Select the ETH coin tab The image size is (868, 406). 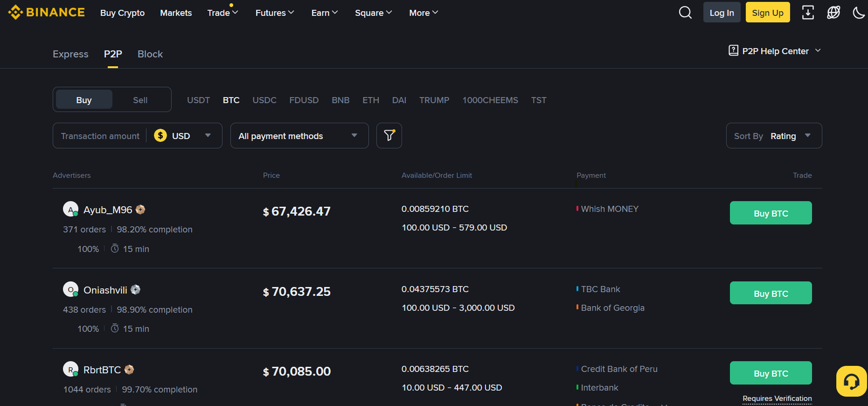point(371,100)
